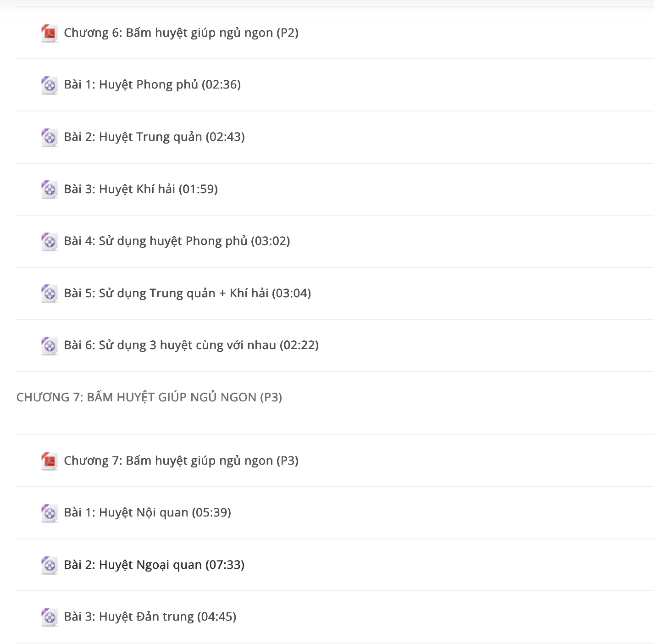Click video icon beside Huyệt Phong phủ lesson
Viewport: 654px width, 644px height.
[49, 85]
